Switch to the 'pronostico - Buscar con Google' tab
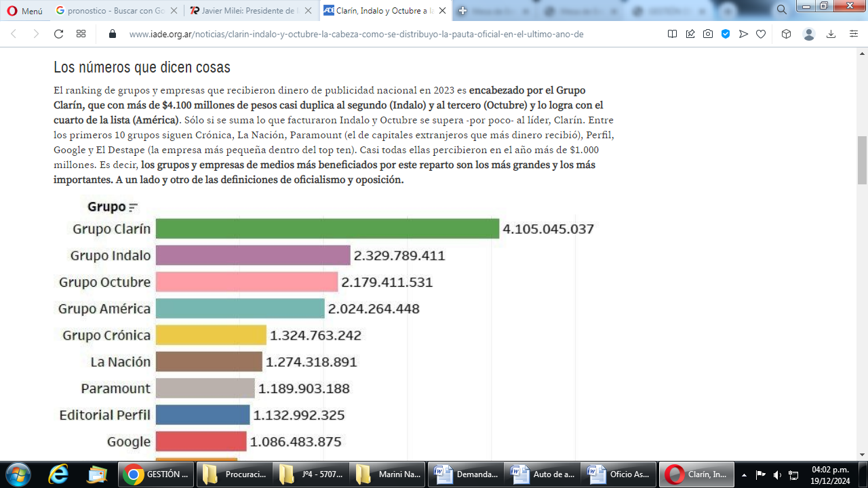 tap(116, 10)
